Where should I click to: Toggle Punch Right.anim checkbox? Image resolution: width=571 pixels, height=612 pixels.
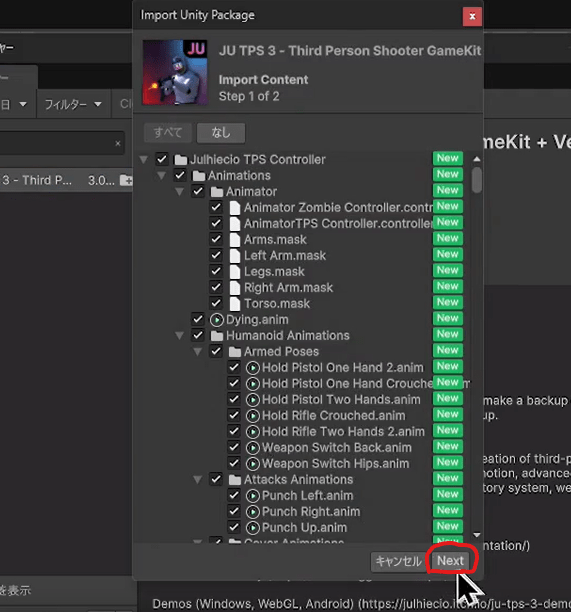pyautogui.click(x=234, y=511)
